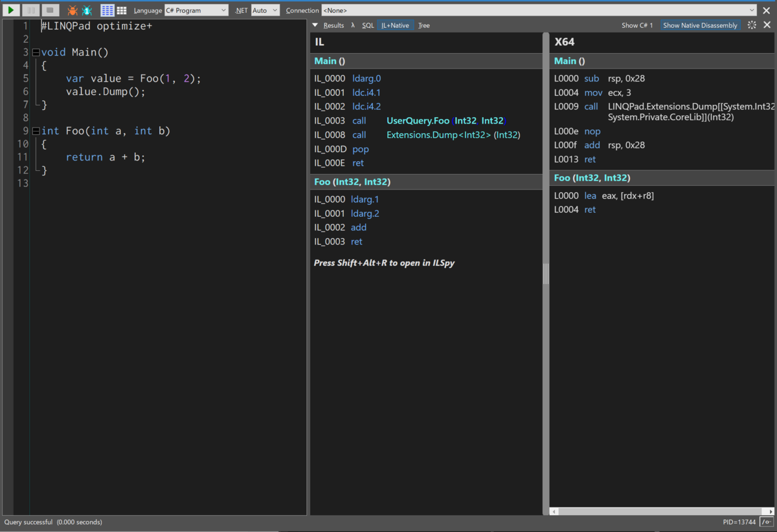Click the splitter grip between IL and X64 panes
The image size is (777, 532).
coord(546,274)
